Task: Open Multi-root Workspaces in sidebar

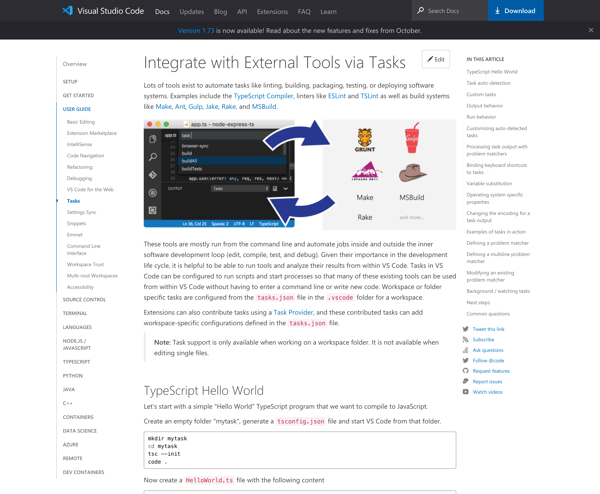Action: coord(92,276)
